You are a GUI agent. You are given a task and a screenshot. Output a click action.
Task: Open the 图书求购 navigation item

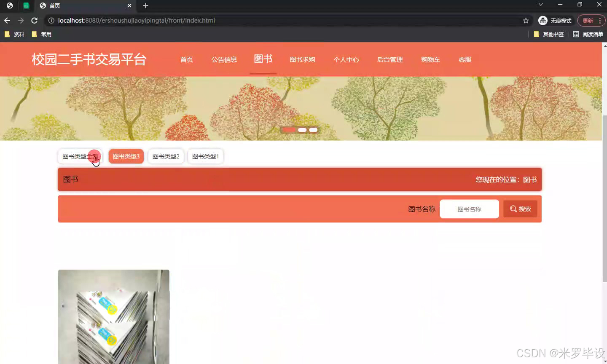point(302,59)
